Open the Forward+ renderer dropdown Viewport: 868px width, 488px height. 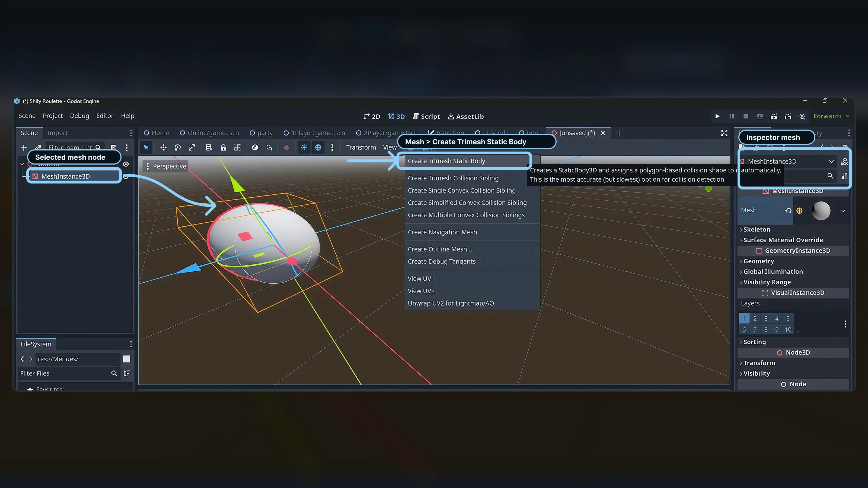(832, 116)
